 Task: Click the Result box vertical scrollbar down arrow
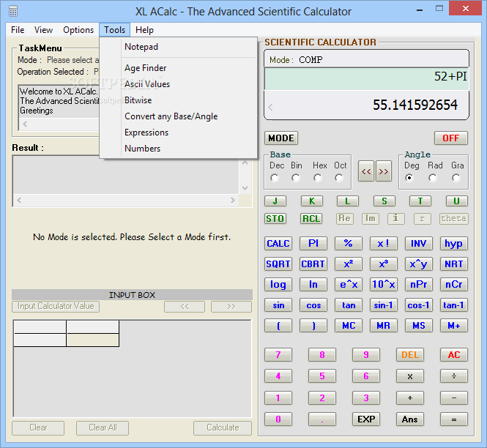coord(245,188)
